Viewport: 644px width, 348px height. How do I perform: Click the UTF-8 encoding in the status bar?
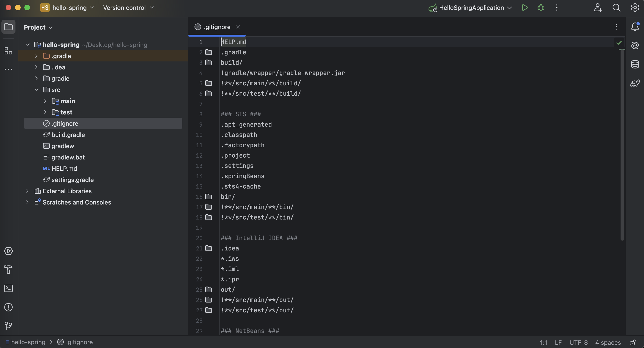[578, 342]
